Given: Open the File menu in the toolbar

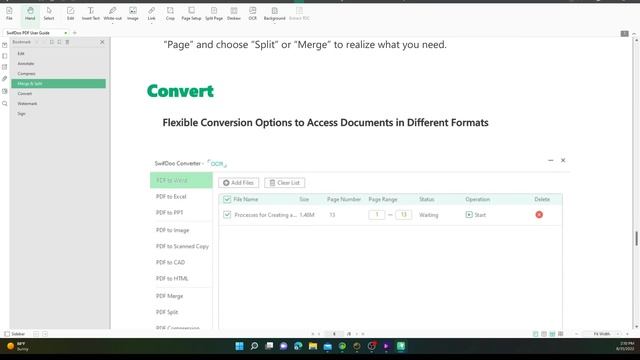Looking at the screenshot, I should (x=9, y=13).
